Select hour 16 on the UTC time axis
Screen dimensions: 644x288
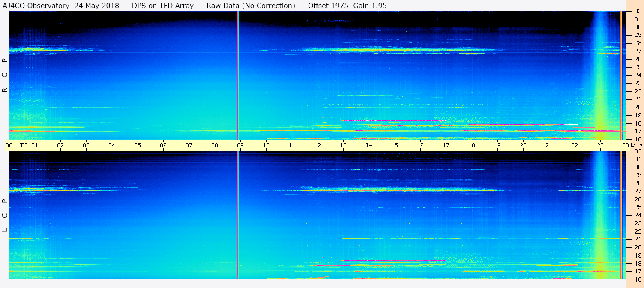[x=420, y=145]
